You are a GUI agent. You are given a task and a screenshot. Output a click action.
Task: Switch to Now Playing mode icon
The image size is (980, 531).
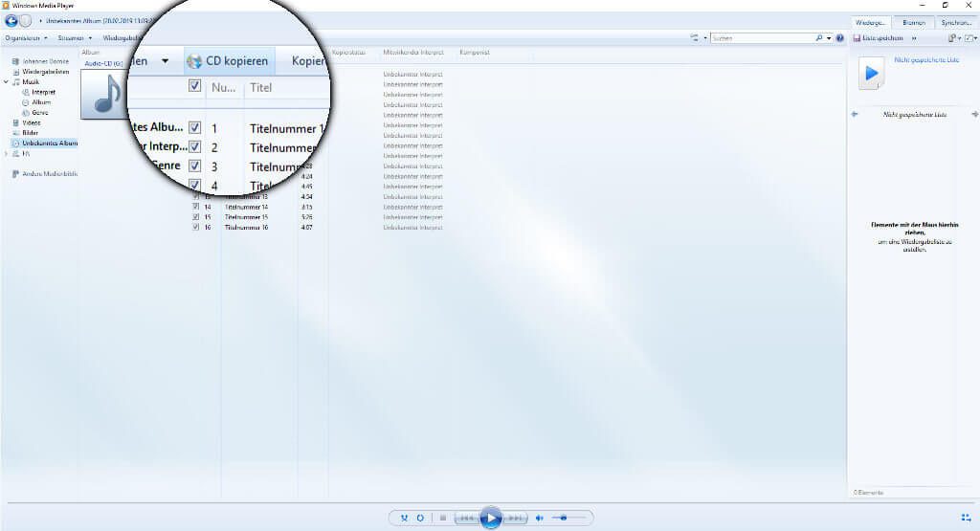[966, 518]
